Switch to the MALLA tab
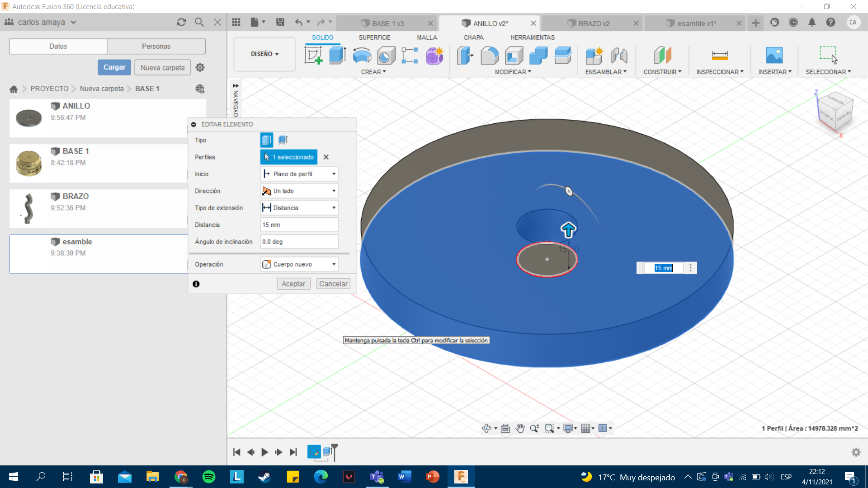 (427, 38)
